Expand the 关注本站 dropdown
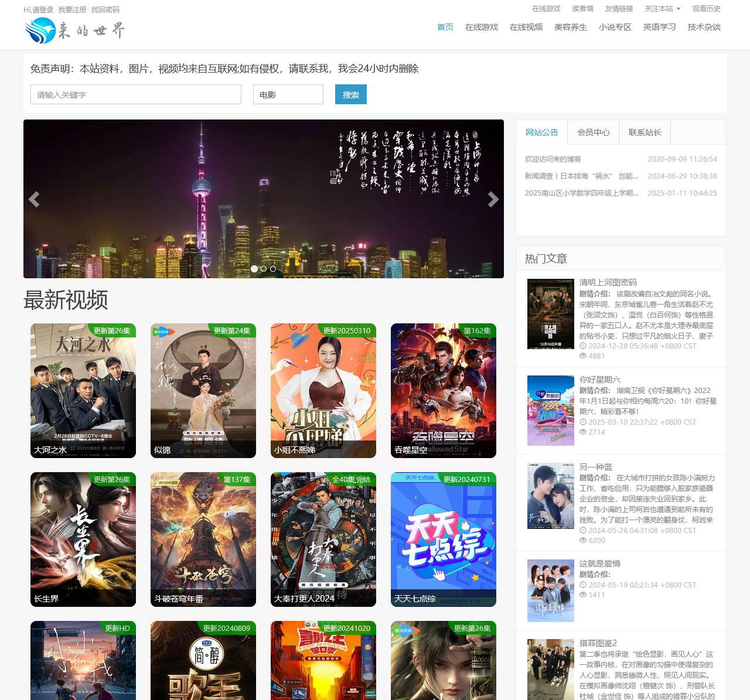The width and height of the screenshot is (750, 700). pos(663,9)
